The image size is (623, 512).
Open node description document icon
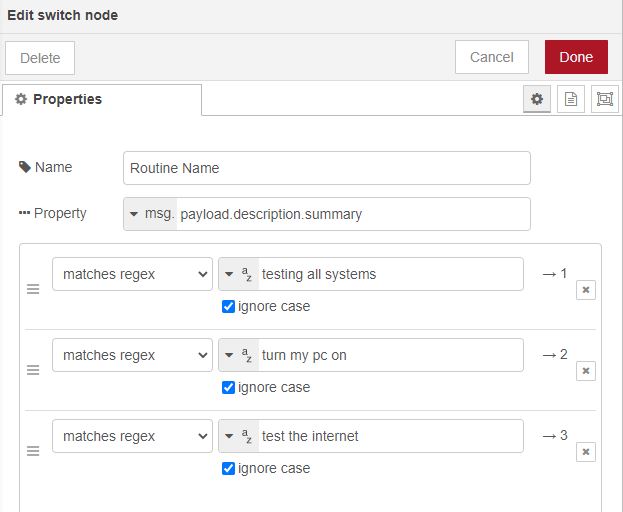pyautogui.click(x=571, y=99)
